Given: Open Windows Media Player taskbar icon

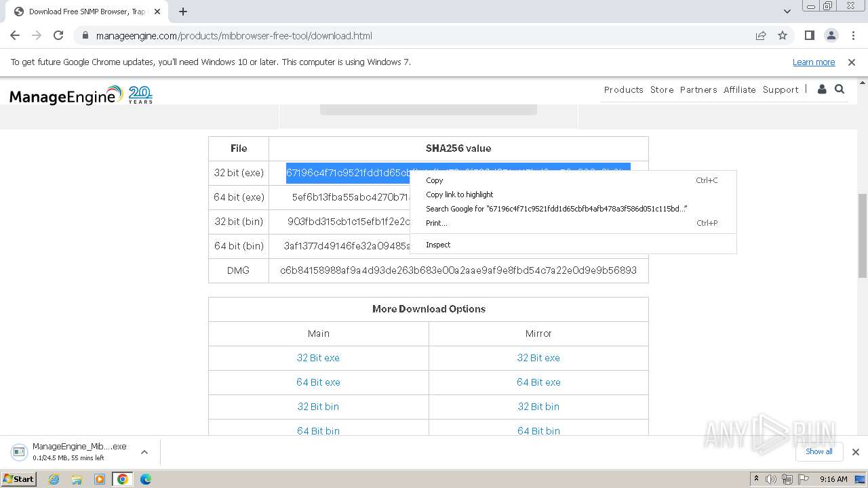Looking at the screenshot, I should (100, 479).
